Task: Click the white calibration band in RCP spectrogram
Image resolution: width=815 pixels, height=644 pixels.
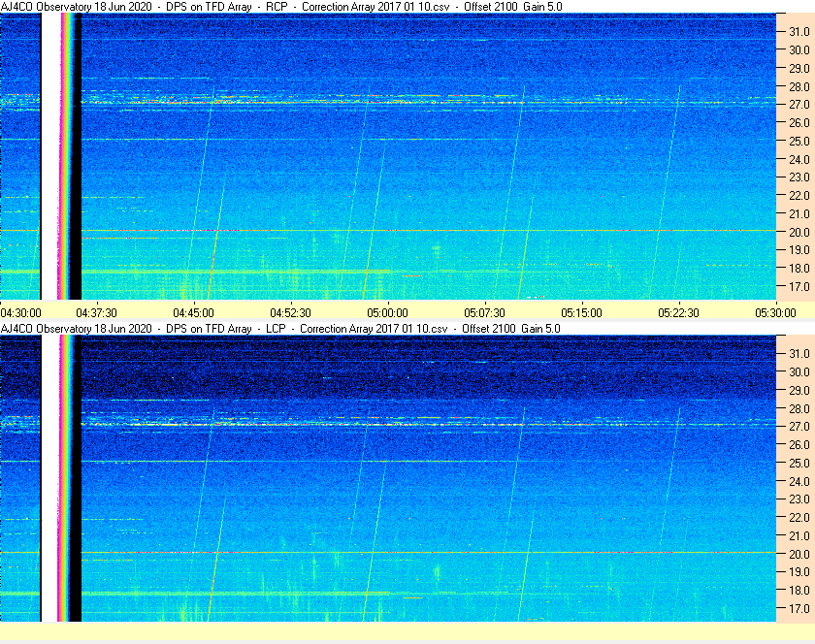Action: click(x=50, y=156)
